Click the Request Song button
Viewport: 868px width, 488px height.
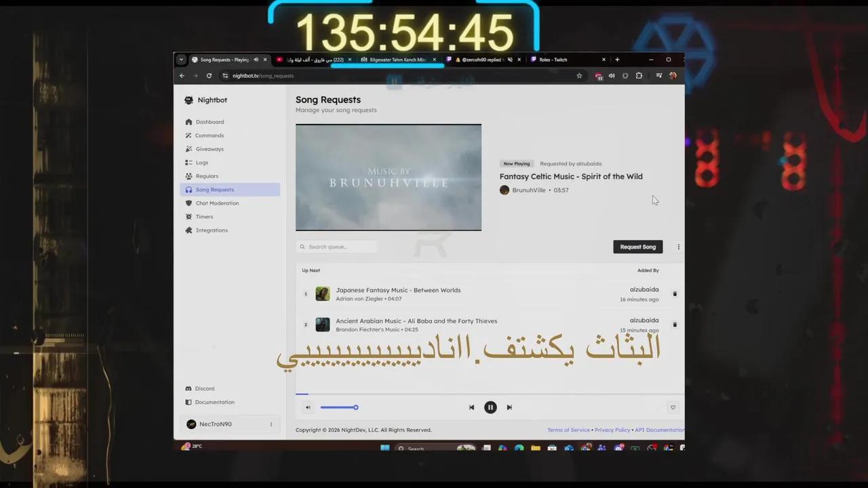tap(637, 247)
